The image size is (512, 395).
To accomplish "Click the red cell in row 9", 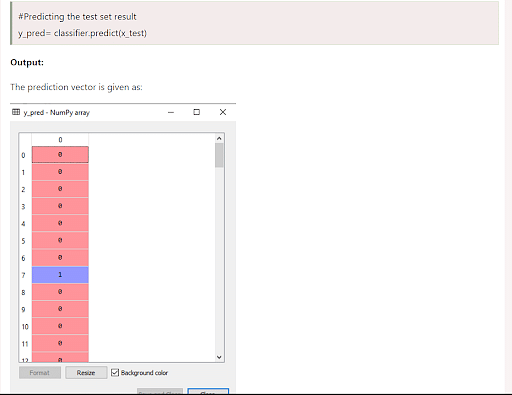I will tap(60, 309).
